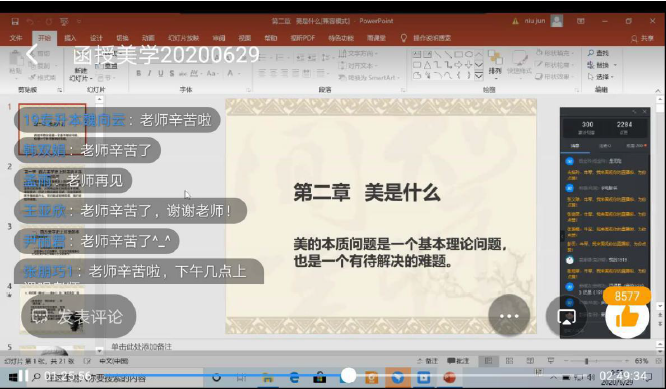
Task: Tap the orange thumbs-up like button
Action: [627, 316]
